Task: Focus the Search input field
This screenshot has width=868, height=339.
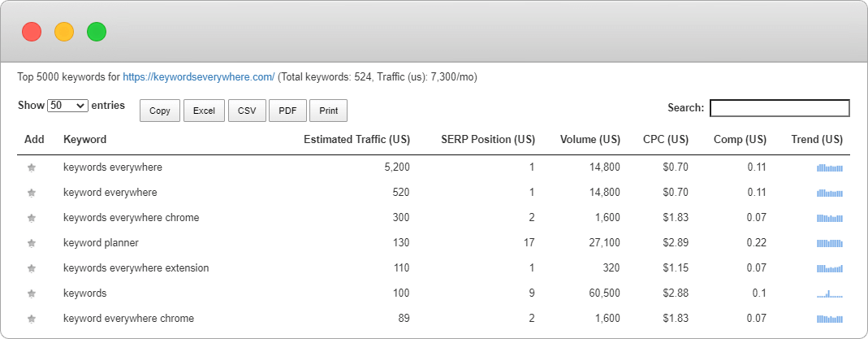Action: tap(779, 108)
